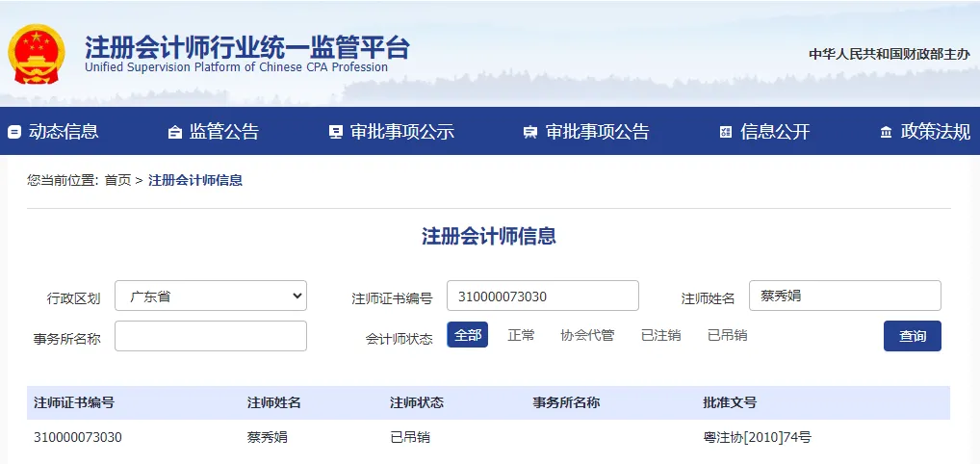Click the 动态信息 nav icon

point(14,133)
